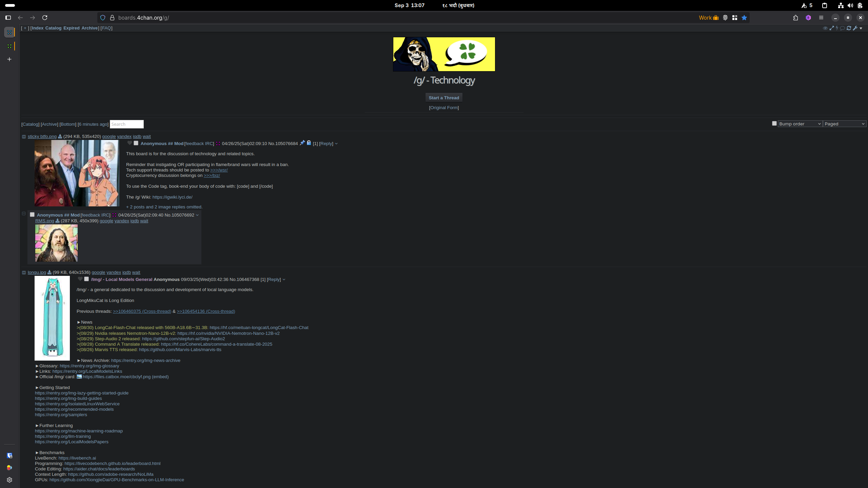868x488 pixels.
Task: Add new tab with sidebar plus icon
Action: 9,59
